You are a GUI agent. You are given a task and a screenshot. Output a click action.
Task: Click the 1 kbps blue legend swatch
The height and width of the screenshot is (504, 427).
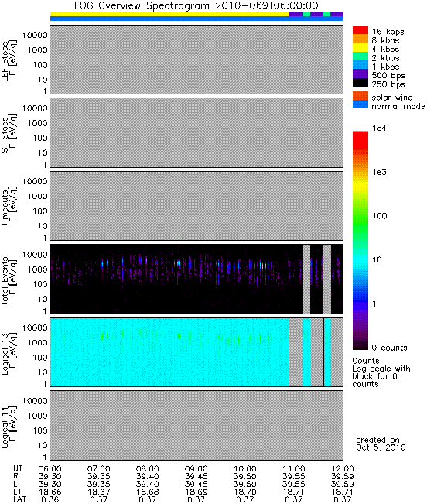360,64
